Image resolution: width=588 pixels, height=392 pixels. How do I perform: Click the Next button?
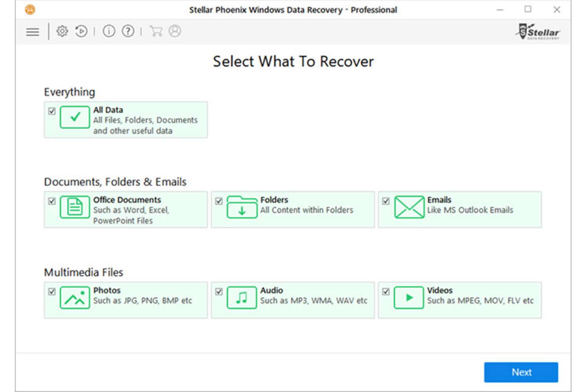[521, 372]
